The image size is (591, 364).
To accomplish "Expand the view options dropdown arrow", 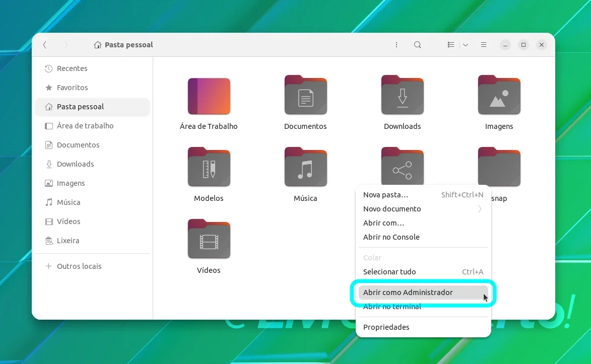I will 466,45.
